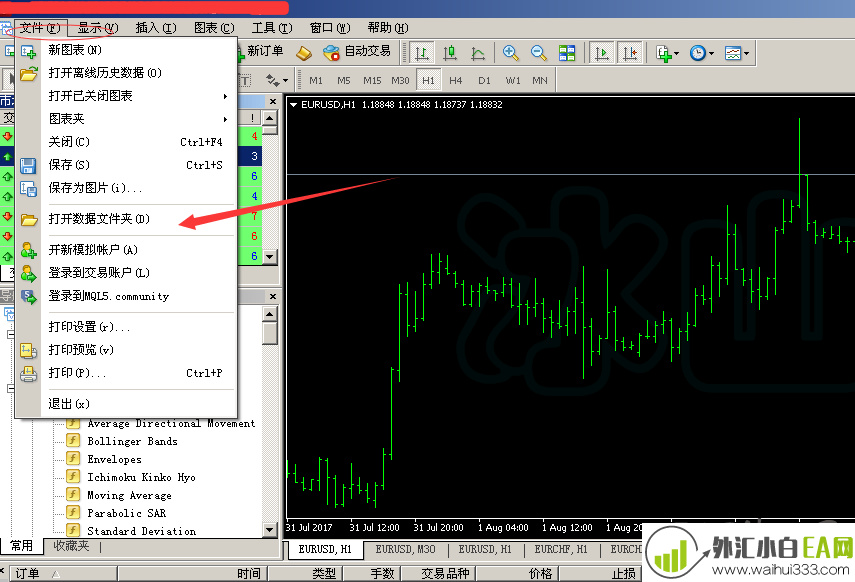Choose 关闭 (Close) Ctrl+F4 entry
The height and width of the screenshot is (582, 855).
tap(127, 142)
